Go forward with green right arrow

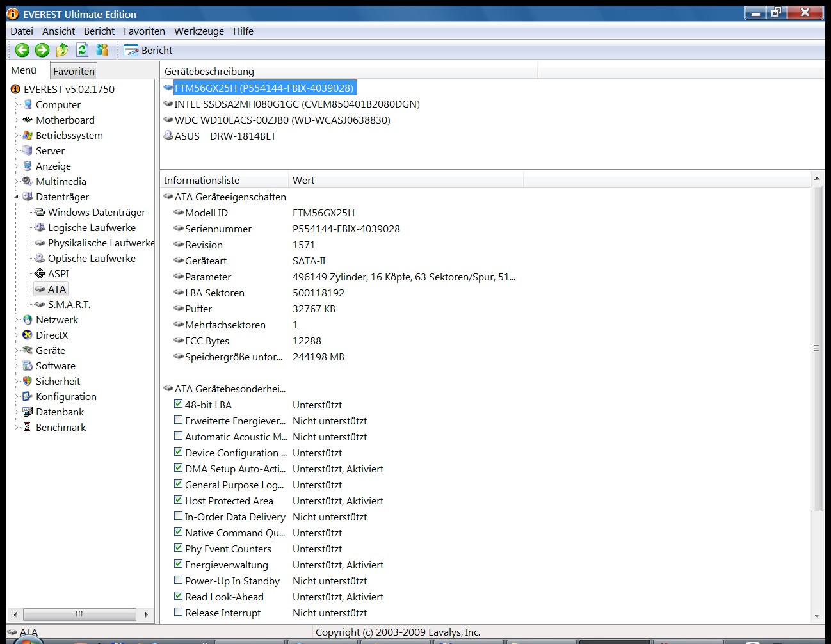click(42, 50)
